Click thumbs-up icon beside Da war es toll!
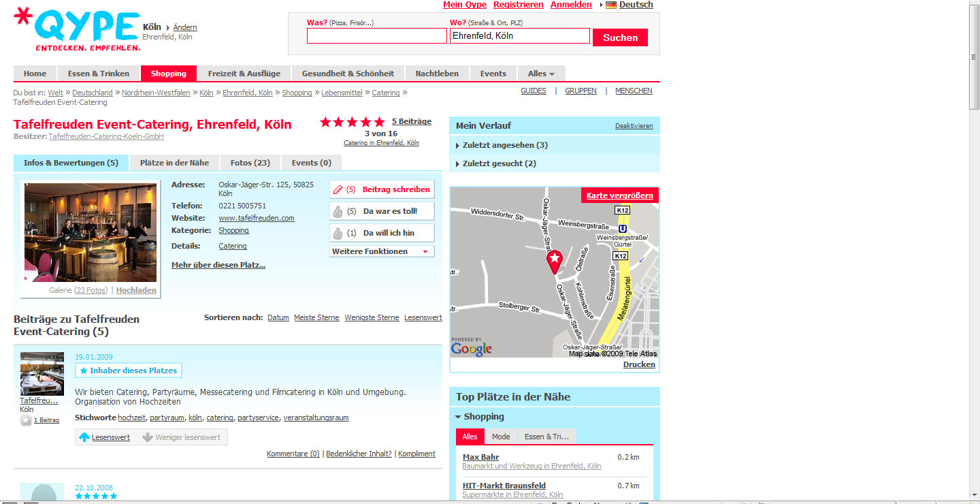The image size is (980, 504). [338, 211]
